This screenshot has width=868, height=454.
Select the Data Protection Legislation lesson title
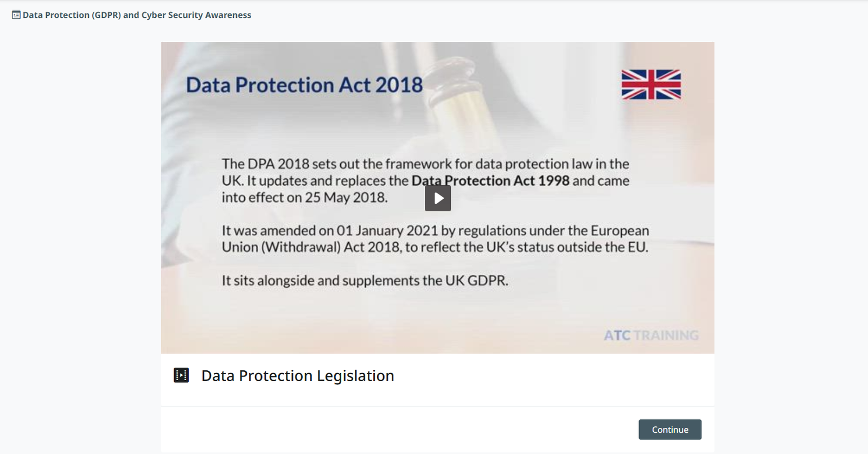click(297, 376)
